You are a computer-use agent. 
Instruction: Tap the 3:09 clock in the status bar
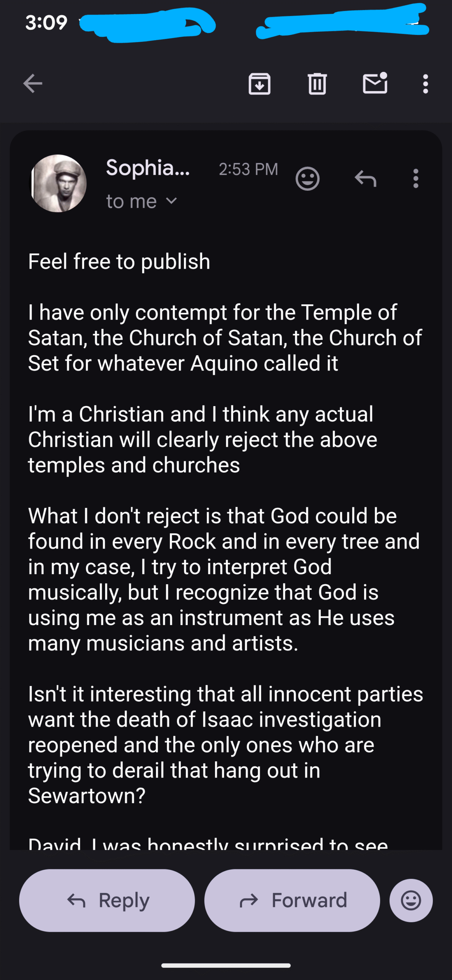click(x=46, y=23)
